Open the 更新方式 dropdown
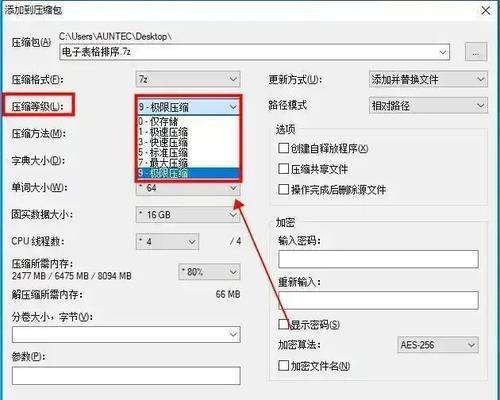 428,79
